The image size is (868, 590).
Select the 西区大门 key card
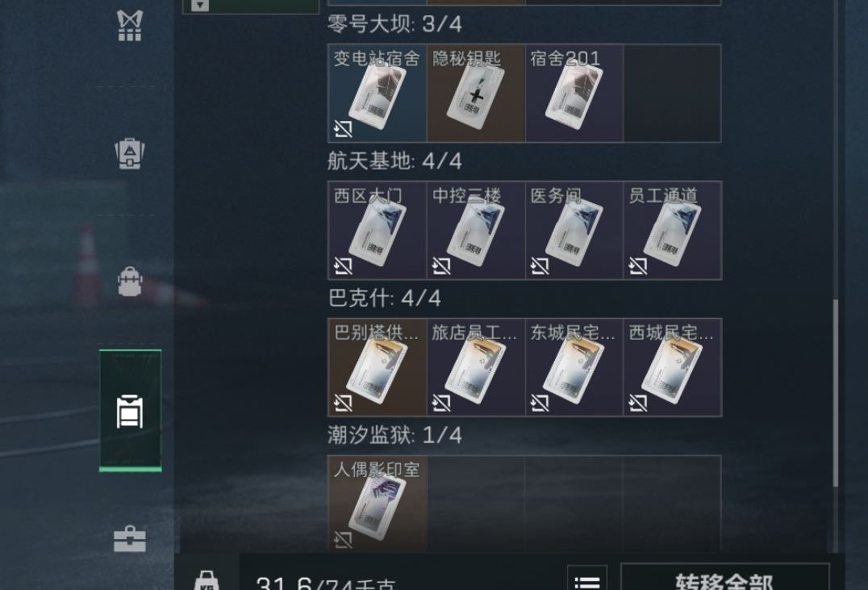[377, 231]
